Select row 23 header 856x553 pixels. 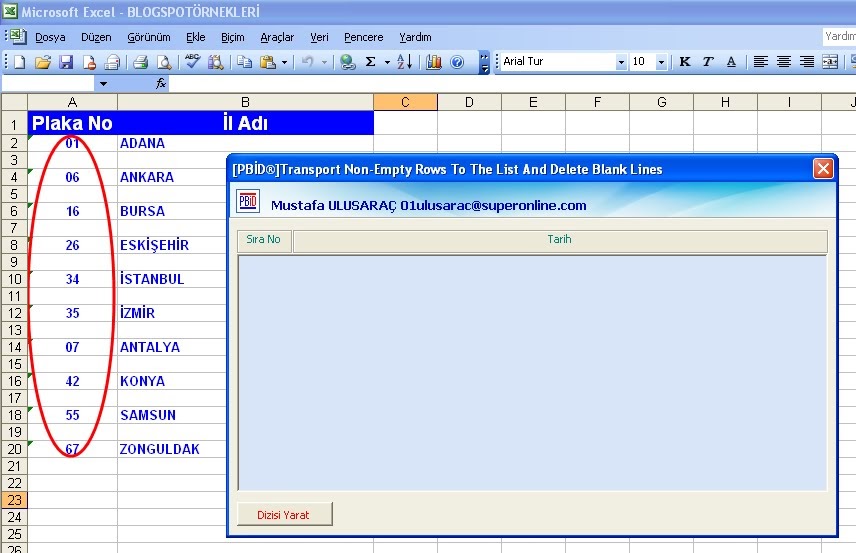pyautogui.click(x=14, y=500)
